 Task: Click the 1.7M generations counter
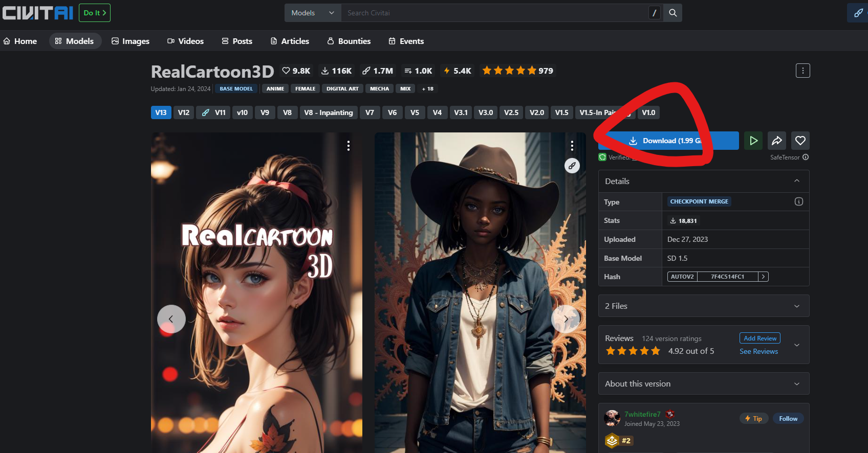[x=378, y=71]
